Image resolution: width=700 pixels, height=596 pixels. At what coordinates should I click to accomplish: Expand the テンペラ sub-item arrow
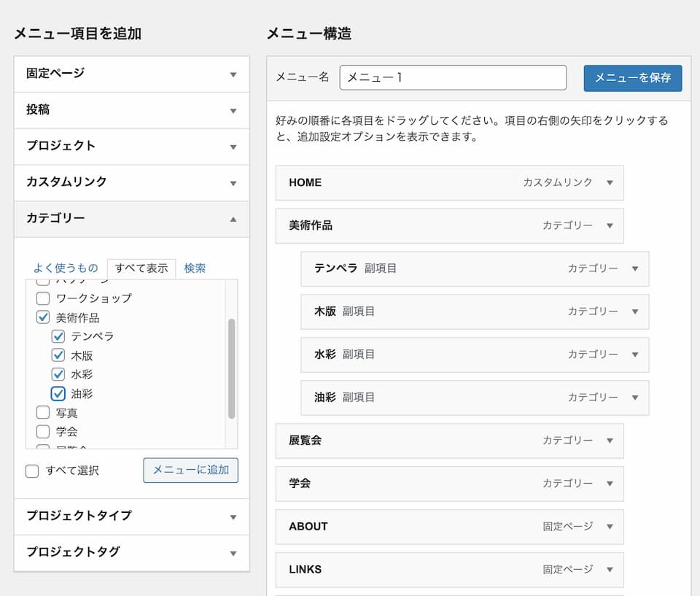point(635,269)
